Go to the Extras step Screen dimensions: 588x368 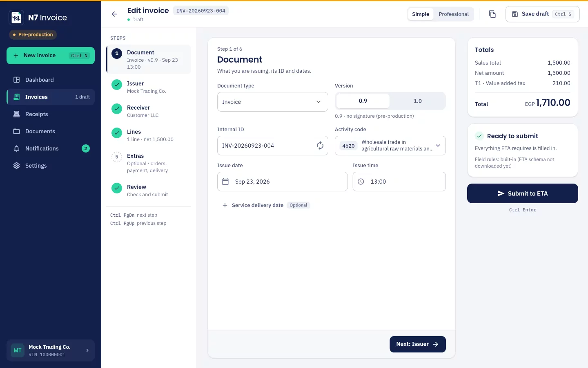pos(149,163)
